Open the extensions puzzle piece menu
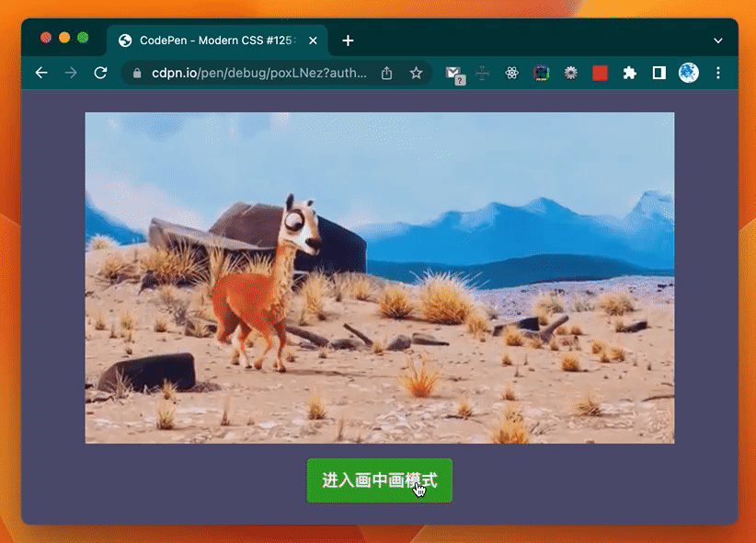The height and width of the screenshot is (543, 756). pyautogui.click(x=630, y=73)
